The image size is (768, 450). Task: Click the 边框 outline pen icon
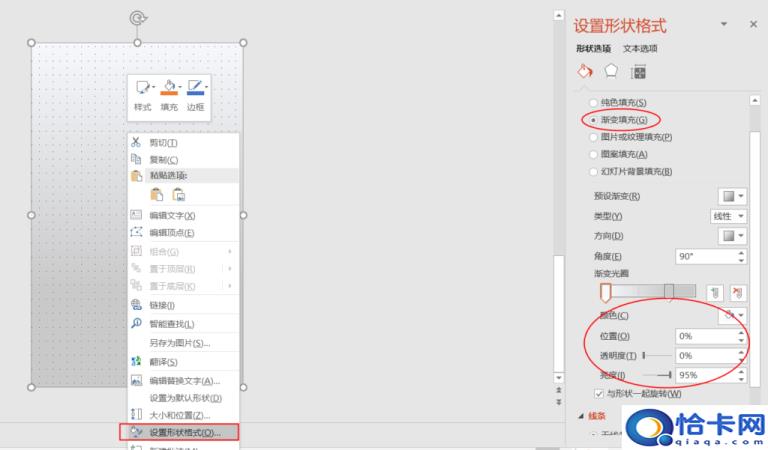pos(195,87)
